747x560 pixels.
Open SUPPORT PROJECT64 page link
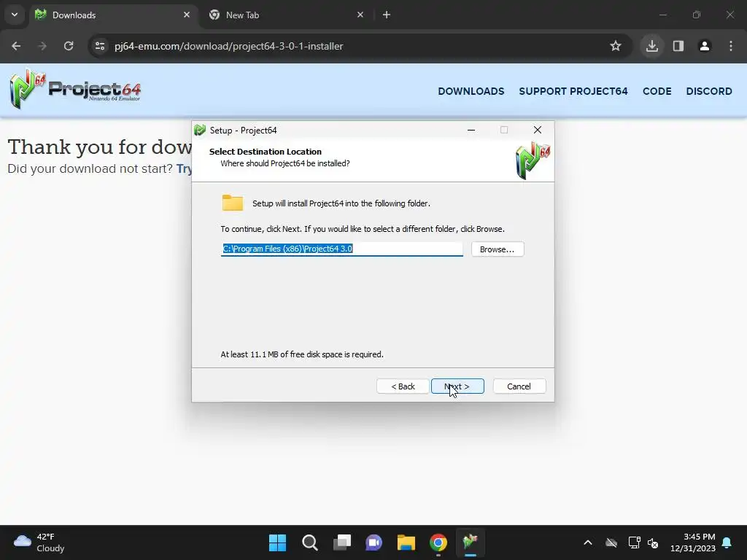click(x=573, y=91)
